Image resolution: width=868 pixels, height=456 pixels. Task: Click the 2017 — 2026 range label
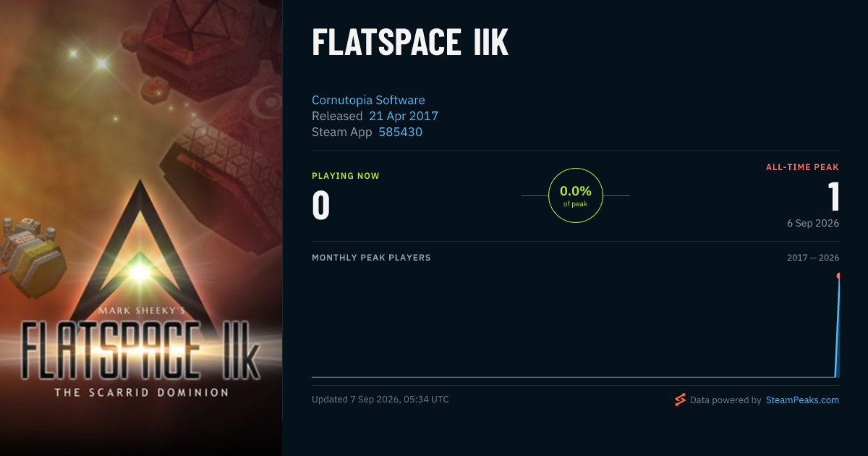[x=813, y=258]
